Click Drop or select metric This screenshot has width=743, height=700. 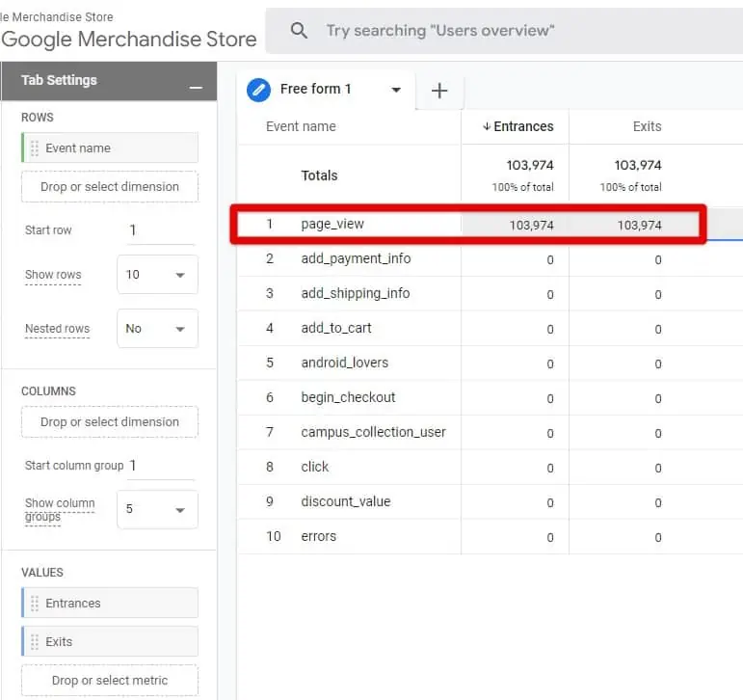[110, 681]
